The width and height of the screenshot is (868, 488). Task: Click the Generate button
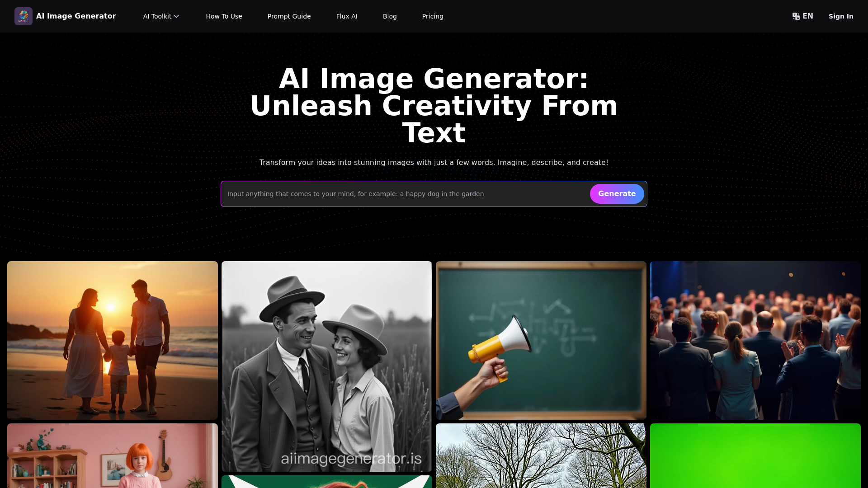tap(617, 194)
